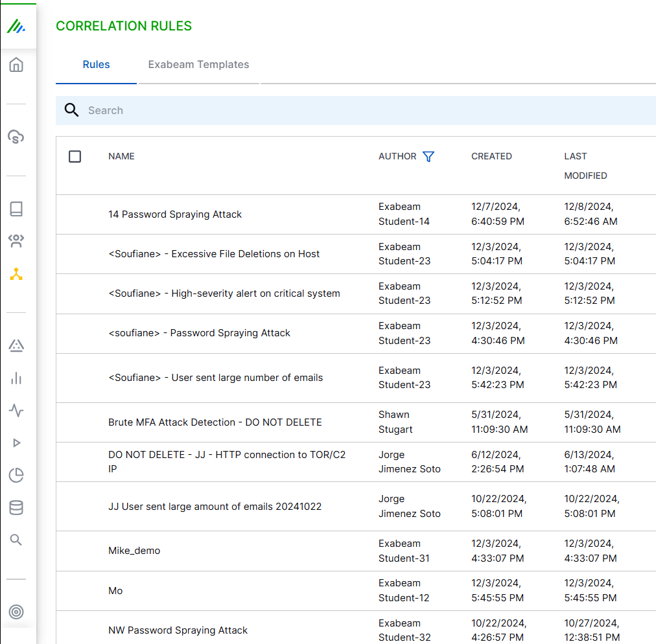Open 'DO NOT DELETE - JJ - HTTP connection' rule
The image size is (656, 644).
point(227,462)
